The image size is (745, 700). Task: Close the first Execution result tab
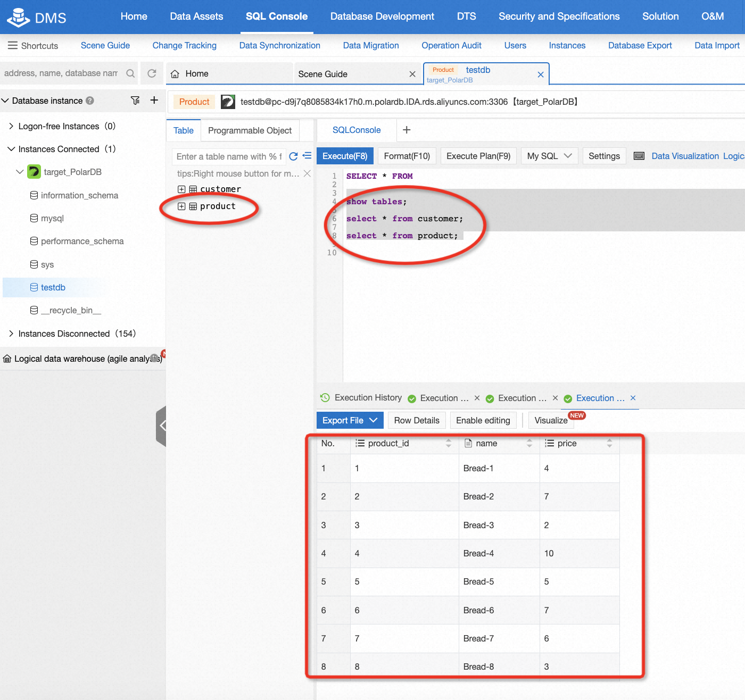click(x=477, y=398)
